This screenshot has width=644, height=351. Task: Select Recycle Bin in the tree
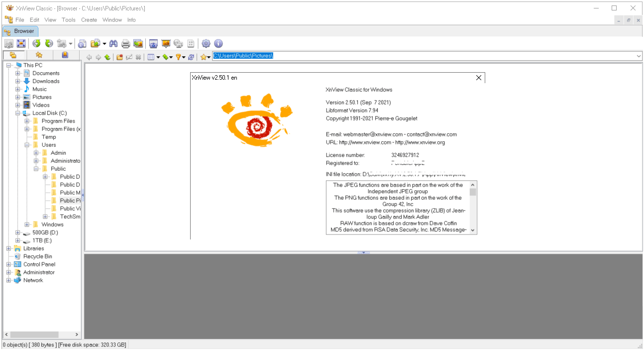[x=38, y=256]
